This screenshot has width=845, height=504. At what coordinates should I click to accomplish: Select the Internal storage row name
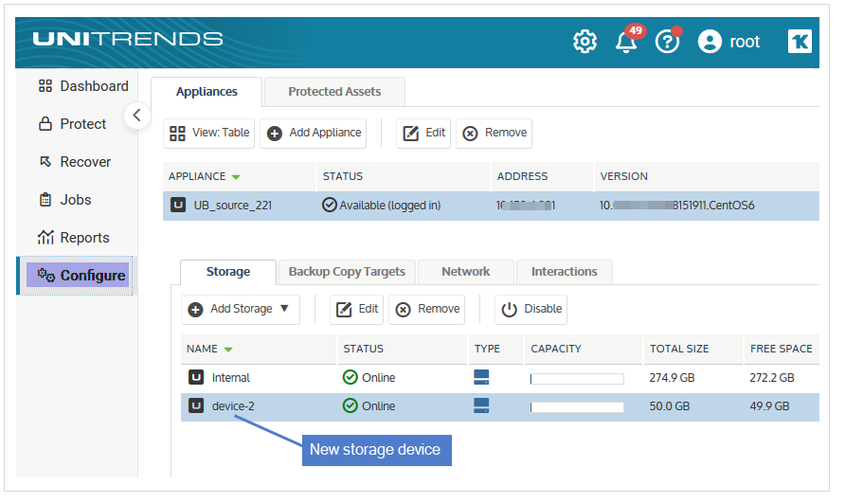(230, 378)
